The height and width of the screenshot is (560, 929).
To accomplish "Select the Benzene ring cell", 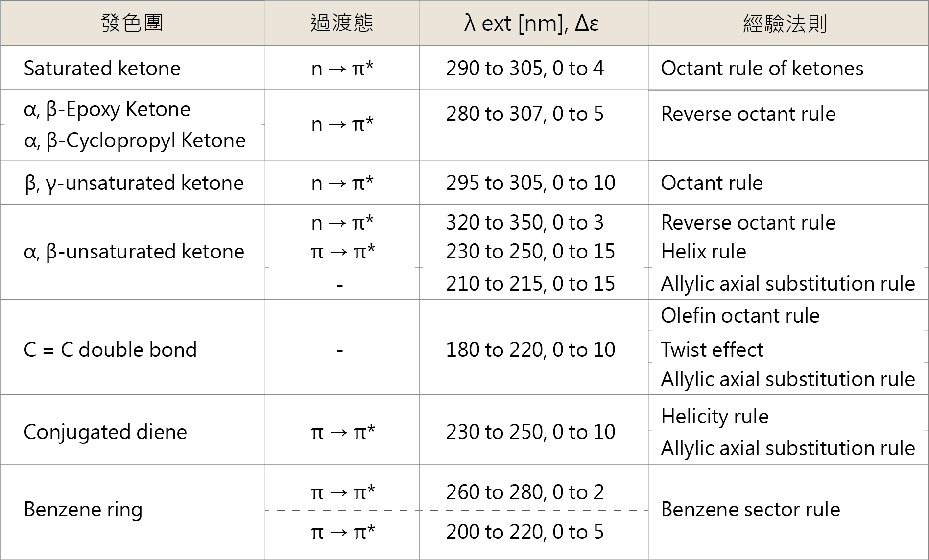I will click(83, 510).
